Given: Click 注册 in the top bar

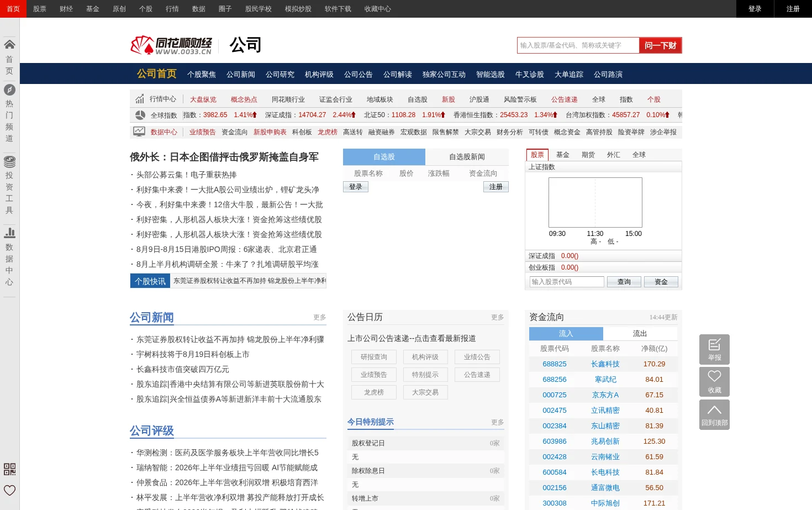Looking at the screenshot, I should [x=793, y=9].
